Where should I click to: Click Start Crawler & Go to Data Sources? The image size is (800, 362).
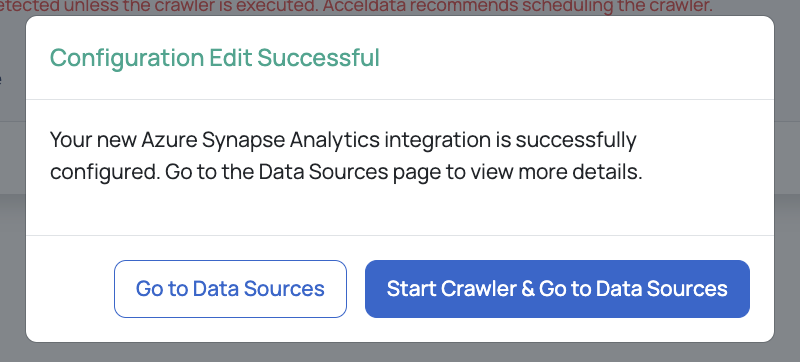tap(557, 289)
